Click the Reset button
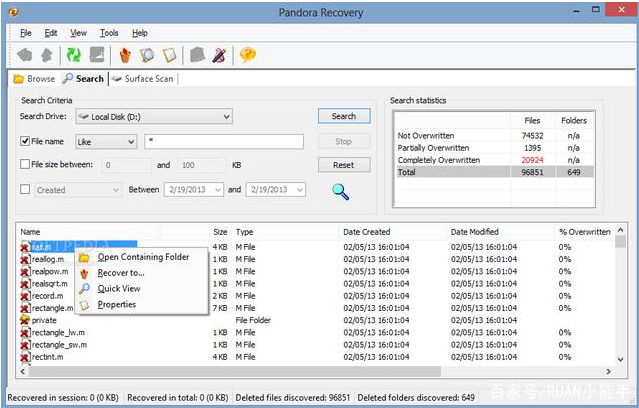Screen dimensions: 639x408 343,165
